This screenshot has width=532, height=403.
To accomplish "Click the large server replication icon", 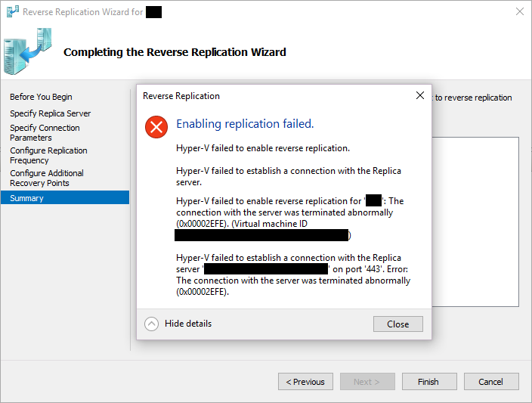I will pyautogui.click(x=28, y=51).
